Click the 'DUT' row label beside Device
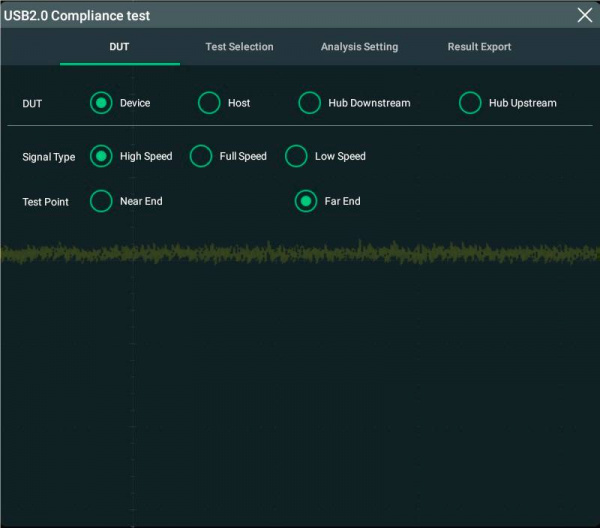Image resolution: width=600 pixels, height=528 pixels. click(32, 104)
